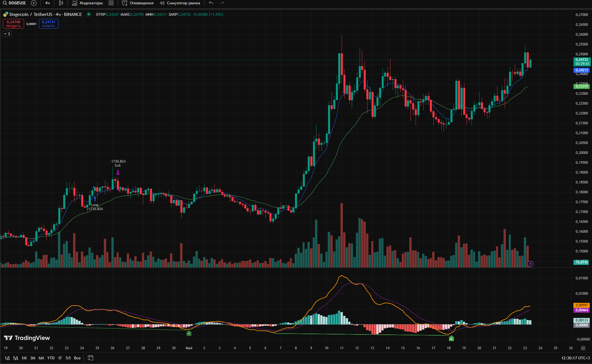Open the indicator templates grid icon
Viewport: 592px width, 364px height.
[x=111, y=3]
